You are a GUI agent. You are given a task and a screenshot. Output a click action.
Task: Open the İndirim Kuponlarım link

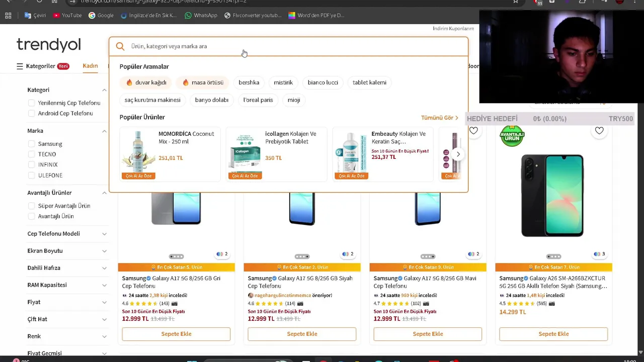click(x=453, y=29)
